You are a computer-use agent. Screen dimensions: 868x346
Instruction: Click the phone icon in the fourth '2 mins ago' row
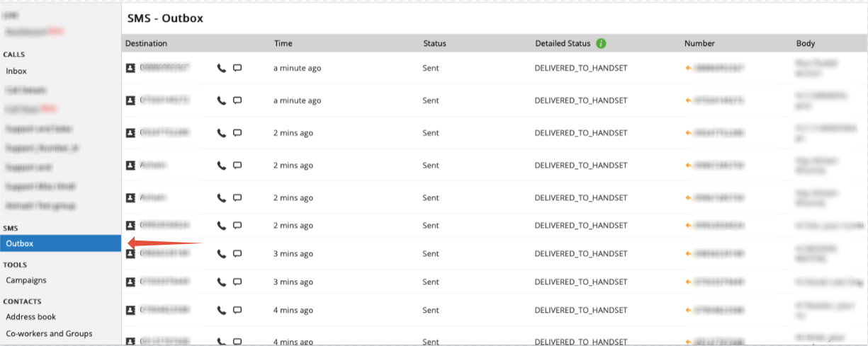(222, 226)
